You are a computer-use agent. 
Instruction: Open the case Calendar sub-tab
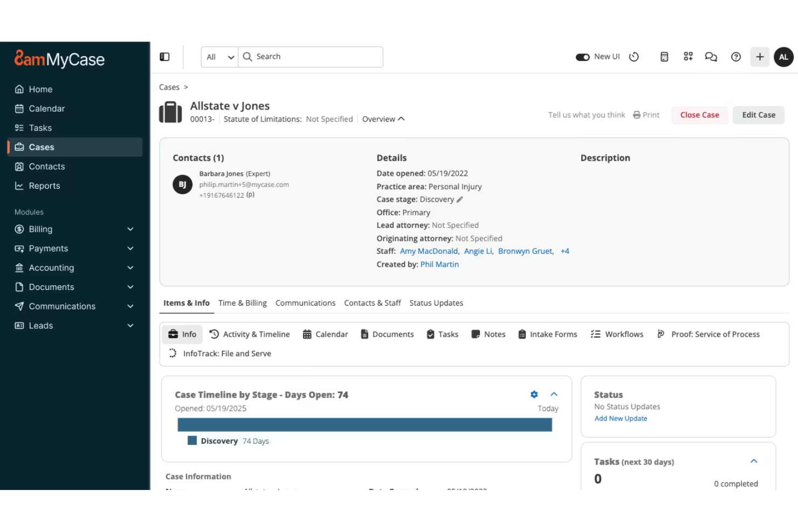(x=325, y=334)
